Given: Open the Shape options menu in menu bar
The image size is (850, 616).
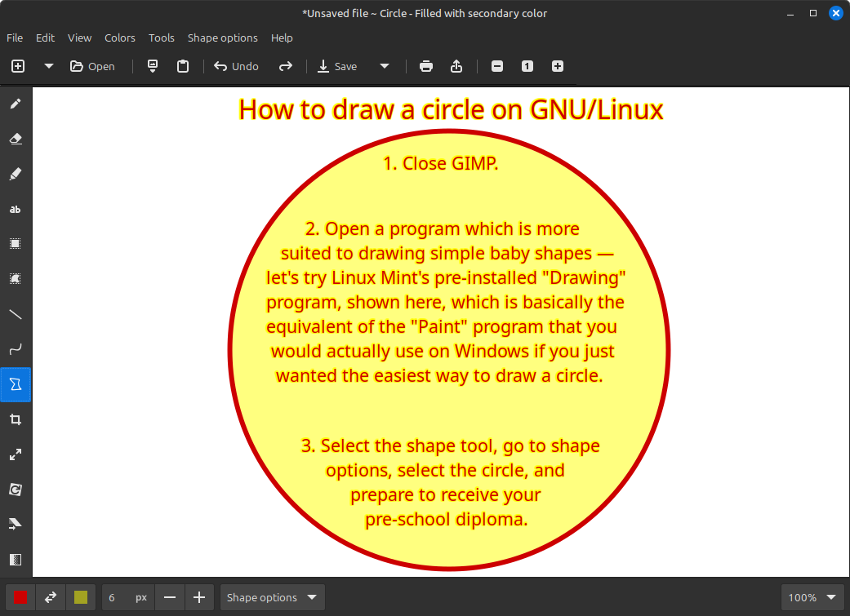Looking at the screenshot, I should tap(222, 38).
